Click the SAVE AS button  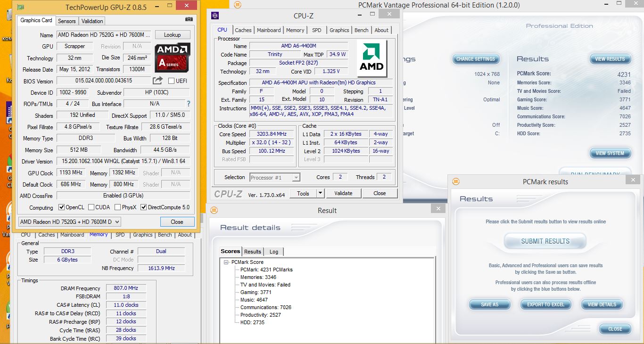point(490,304)
